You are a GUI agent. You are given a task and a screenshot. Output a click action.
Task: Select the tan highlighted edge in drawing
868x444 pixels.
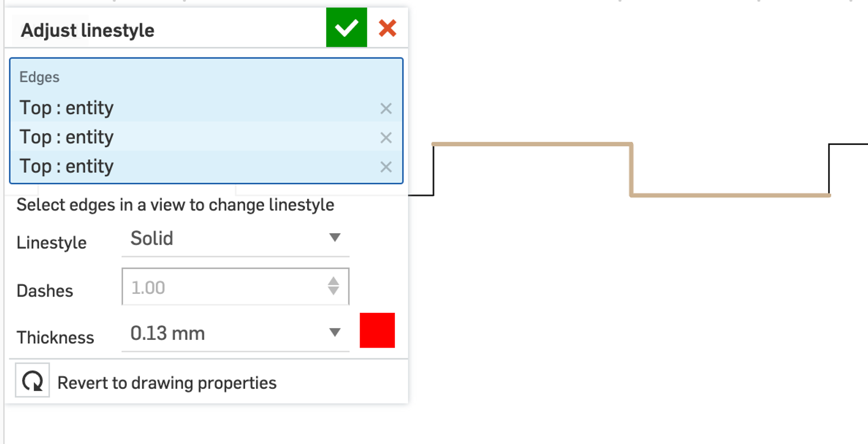(x=532, y=144)
